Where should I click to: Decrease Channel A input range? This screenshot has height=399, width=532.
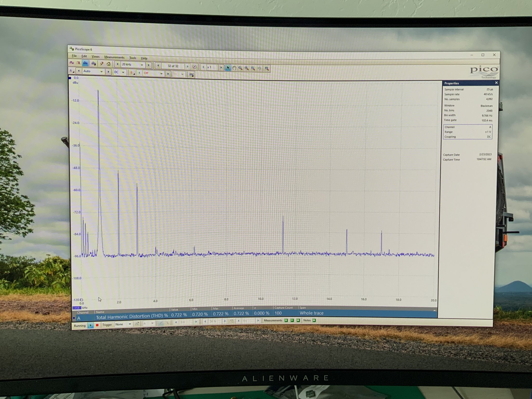click(x=79, y=71)
